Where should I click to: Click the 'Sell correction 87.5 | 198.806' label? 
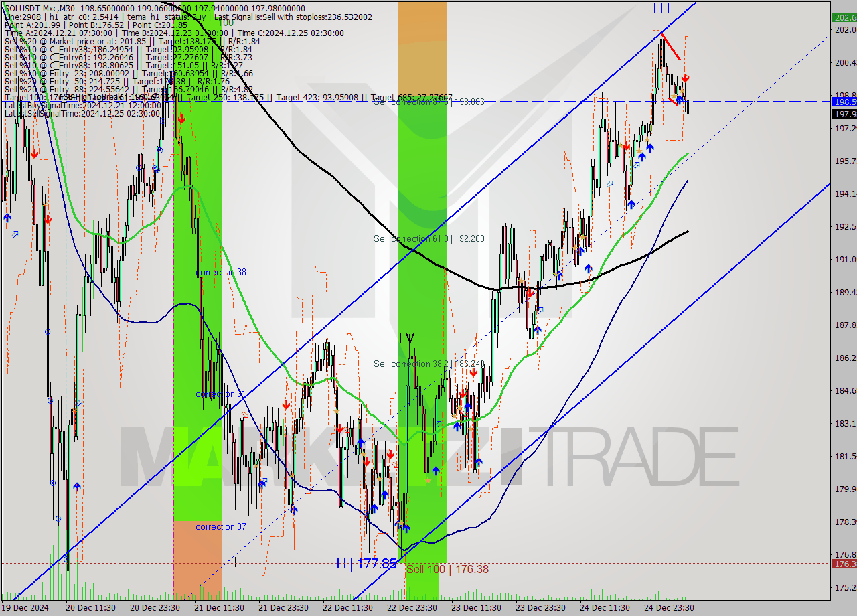click(428, 102)
